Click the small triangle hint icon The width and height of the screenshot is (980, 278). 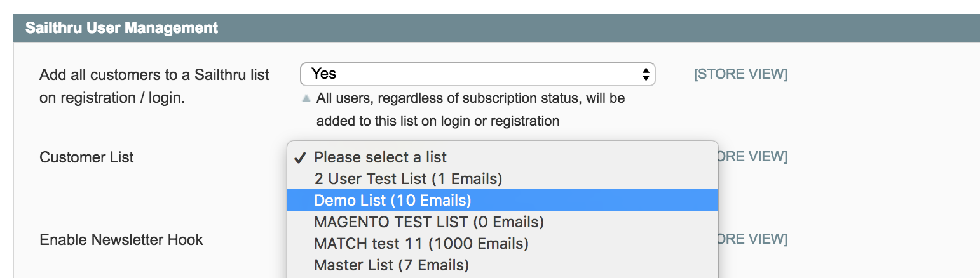tap(306, 98)
